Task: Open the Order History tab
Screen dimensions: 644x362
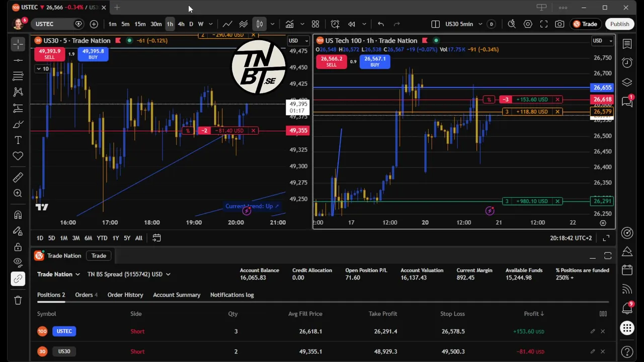Action: pyautogui.click(x=125, y=295)
